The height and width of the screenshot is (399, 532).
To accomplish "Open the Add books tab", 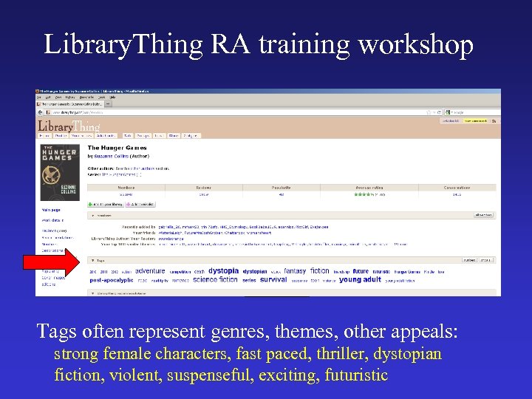I will pyautogui.click(x=106, y=136).
